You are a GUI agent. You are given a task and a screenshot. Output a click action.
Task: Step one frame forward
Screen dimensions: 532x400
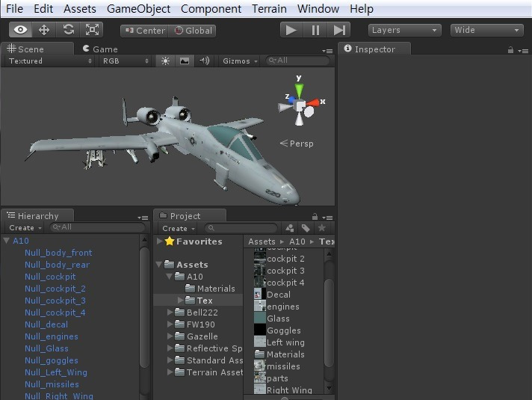[x=339, y=30]
